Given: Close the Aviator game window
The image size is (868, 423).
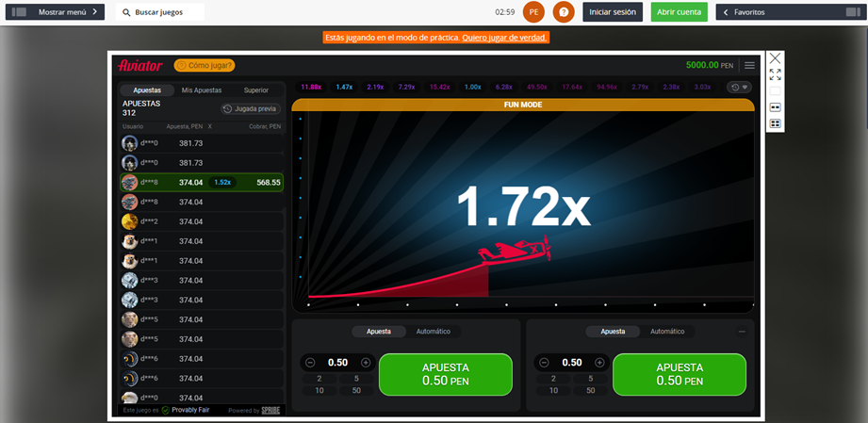Looking at the screenshot, I should (x=775, y=58).
